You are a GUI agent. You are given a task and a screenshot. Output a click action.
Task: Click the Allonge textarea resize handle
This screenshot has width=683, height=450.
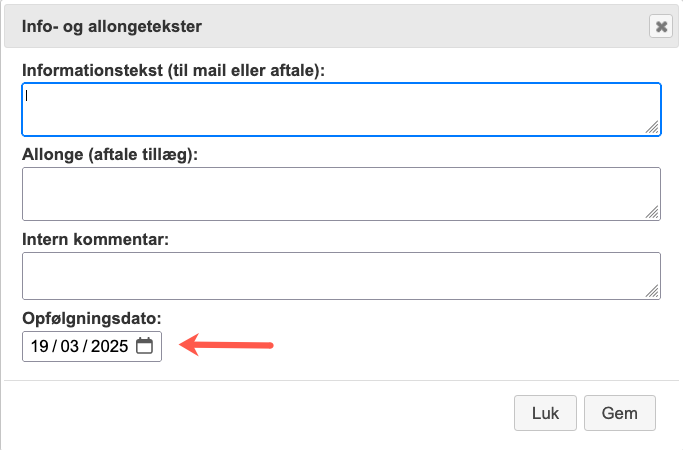(652, 212)
